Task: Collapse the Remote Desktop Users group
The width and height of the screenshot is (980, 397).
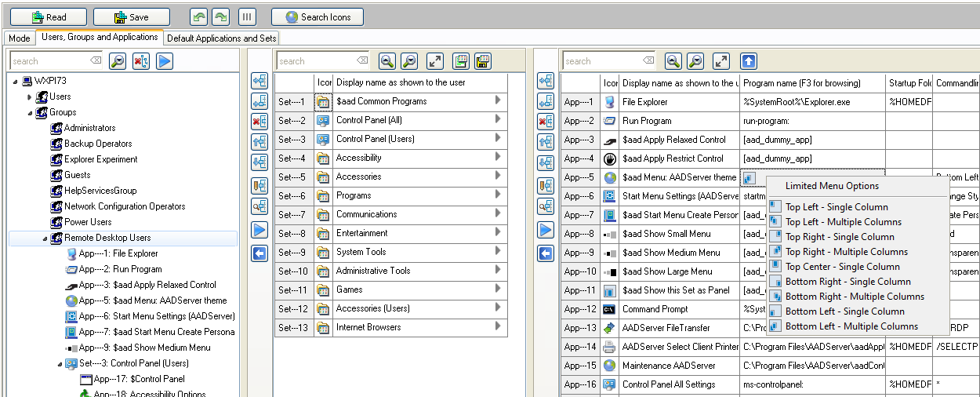Action: coord(45,239)
